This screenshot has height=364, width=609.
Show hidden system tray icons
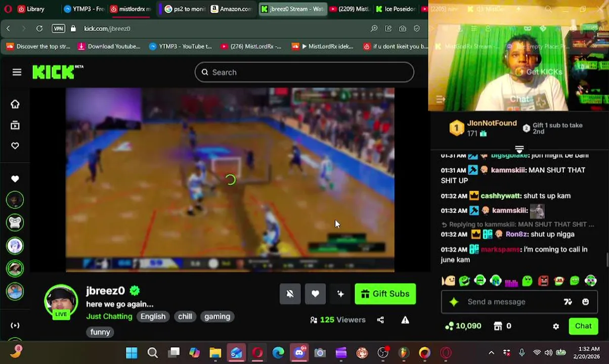point(491,353)
